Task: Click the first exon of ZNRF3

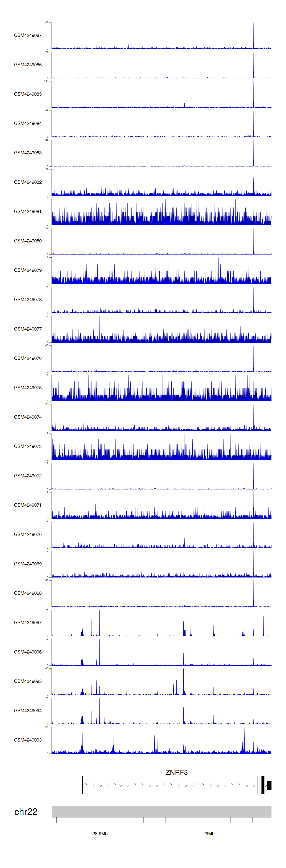Action: 83,785
